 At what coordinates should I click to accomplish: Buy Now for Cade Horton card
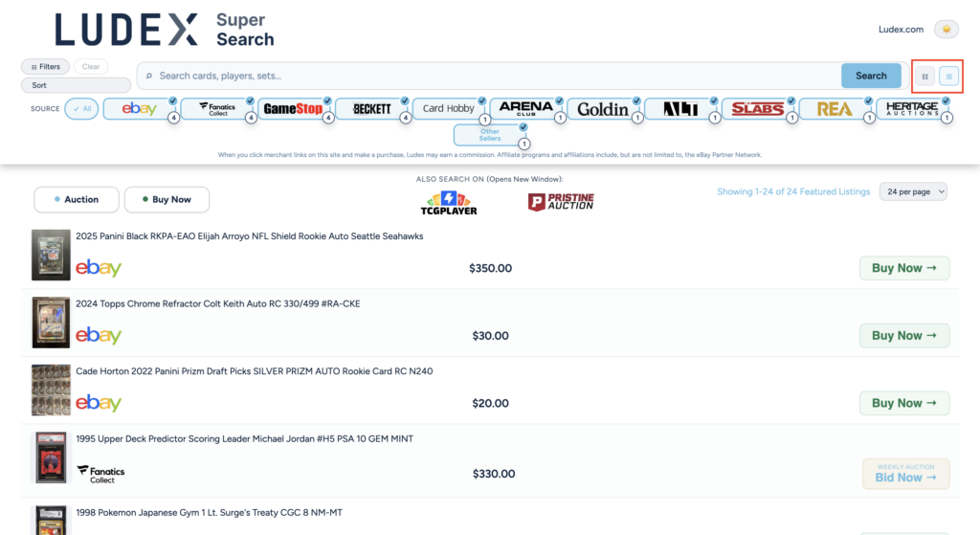[x=904, y=403]
